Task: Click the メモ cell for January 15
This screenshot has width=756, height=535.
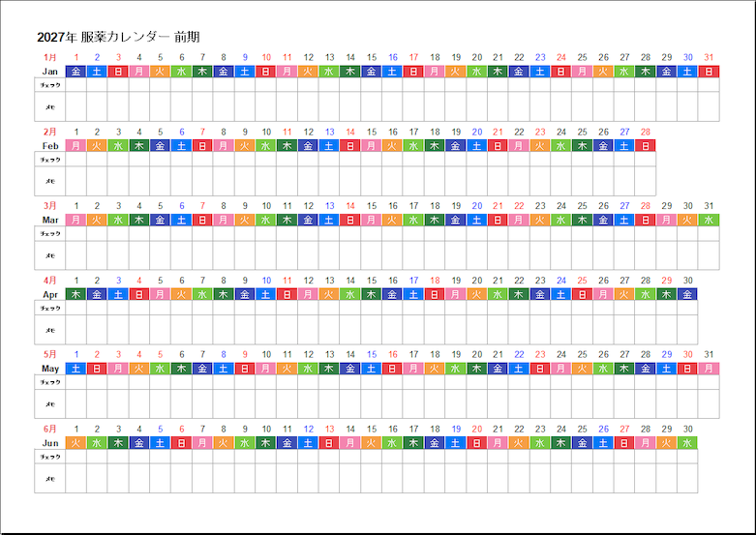Action: [x=372, y=106]
